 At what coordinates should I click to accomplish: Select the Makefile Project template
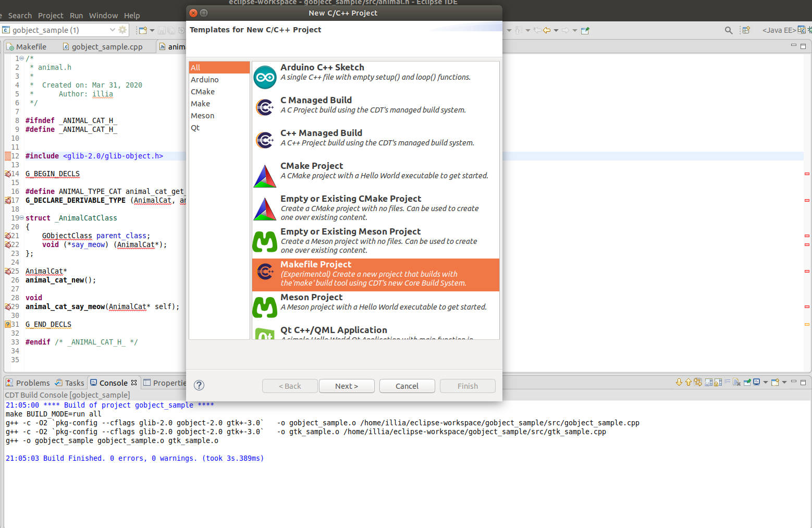click(x=375, y=275)
